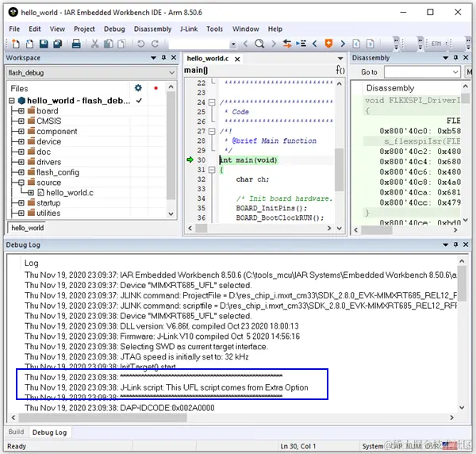This screenshot has height=454, width=476.
Task: Click the editor function list f() button
Action: [x=340, y=70]
